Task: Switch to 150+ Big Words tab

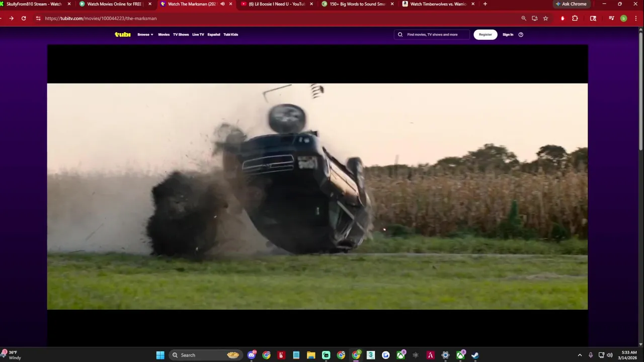Action: click(x=357, y=4)
